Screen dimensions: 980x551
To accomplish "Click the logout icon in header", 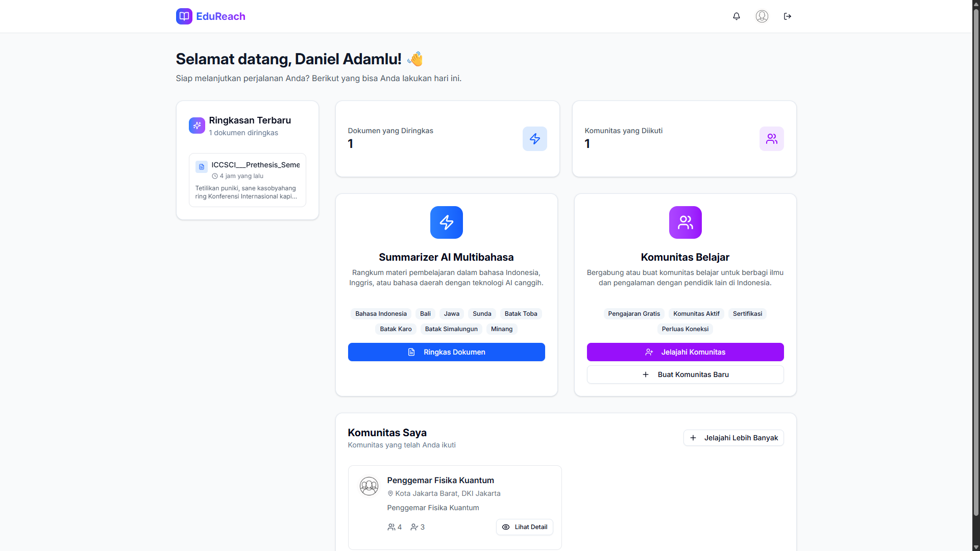I will click(787, 16).
